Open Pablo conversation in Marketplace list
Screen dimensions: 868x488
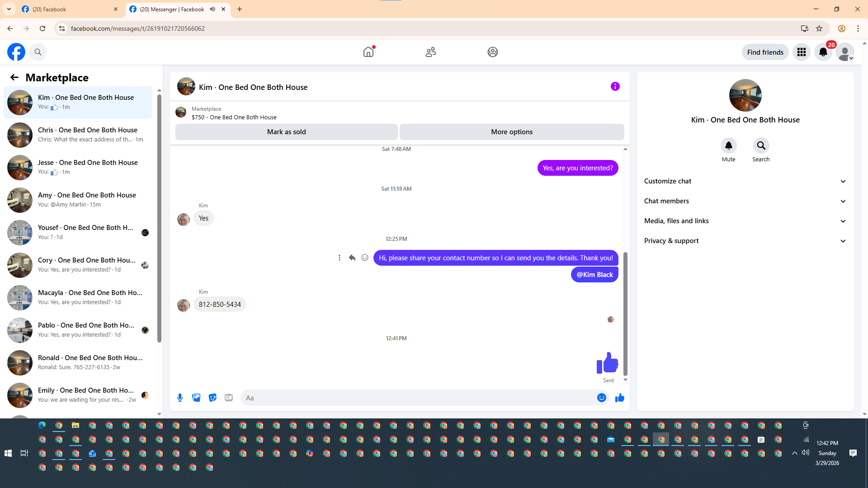click(x=78, y=330)
